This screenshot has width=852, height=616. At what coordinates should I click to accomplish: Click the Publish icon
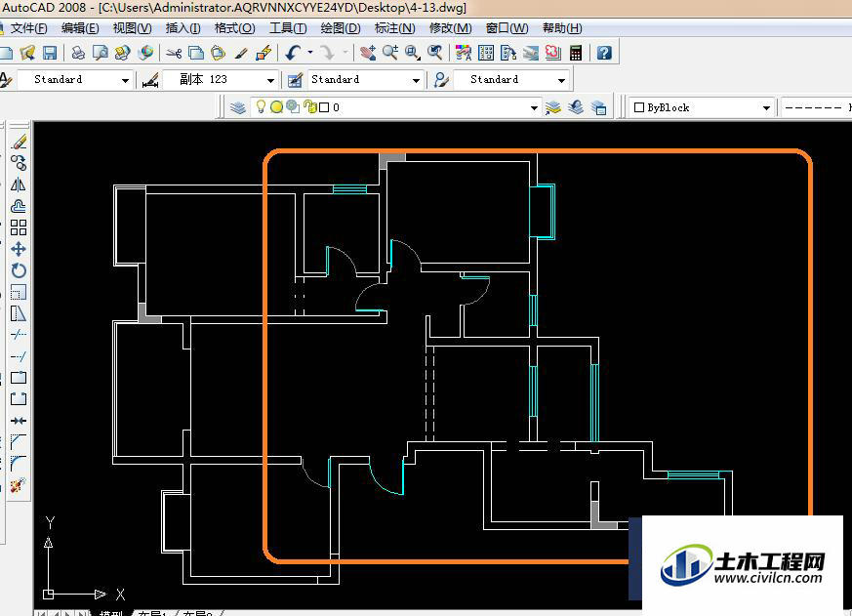point(123,53)
